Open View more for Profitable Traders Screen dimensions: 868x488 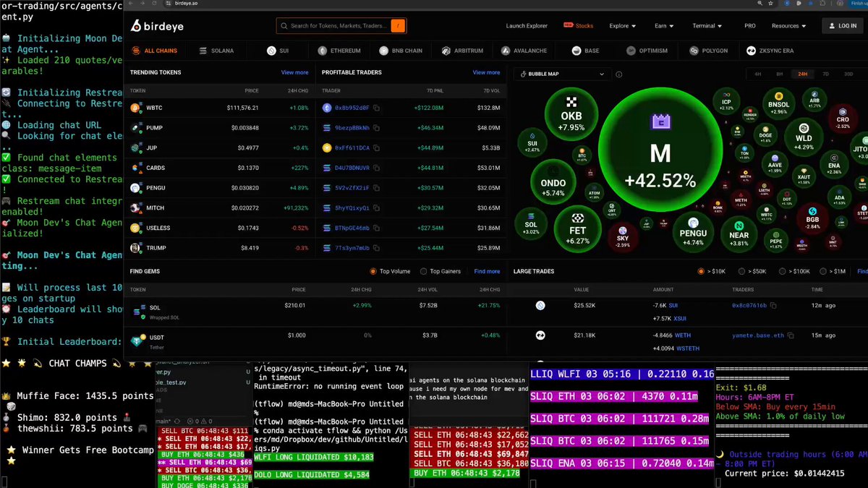click(x=486, y=72)
